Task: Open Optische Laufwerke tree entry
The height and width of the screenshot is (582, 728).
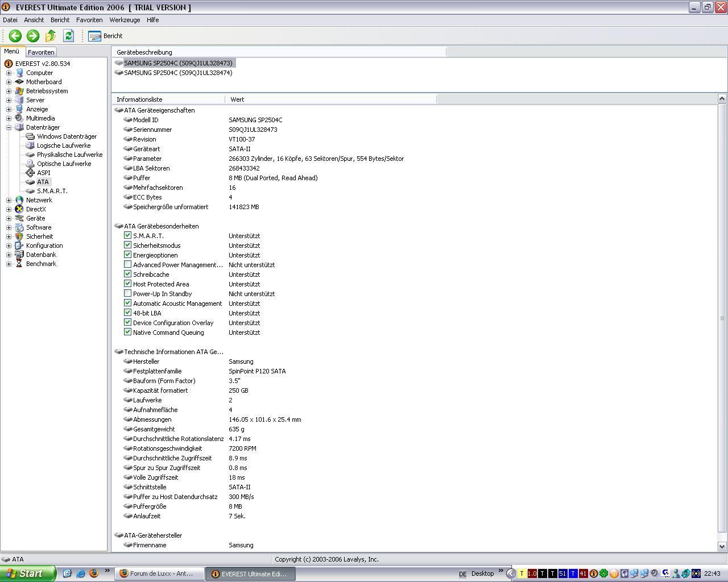Action: [x=64, y=164]
